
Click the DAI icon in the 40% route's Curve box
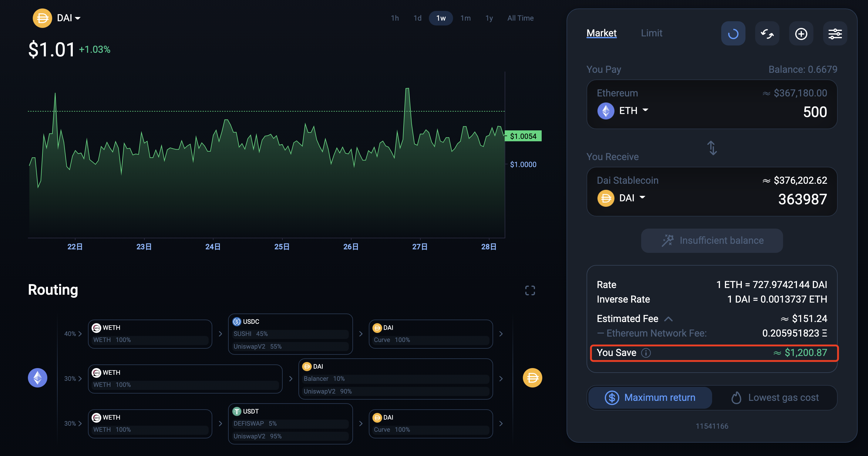point(377,328)
